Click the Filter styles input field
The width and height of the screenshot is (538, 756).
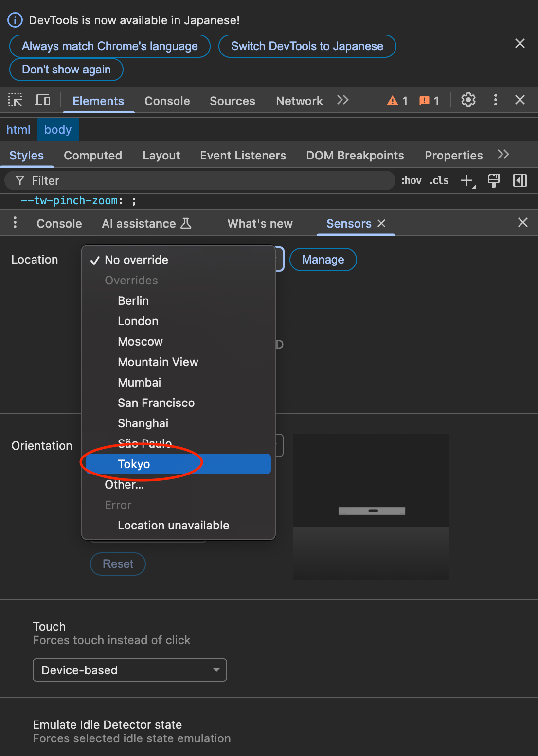(199, 181)
